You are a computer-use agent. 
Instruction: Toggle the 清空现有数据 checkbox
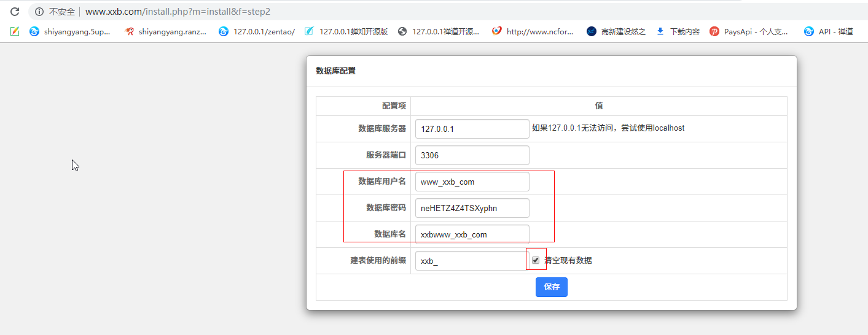[x=536, y=260]
